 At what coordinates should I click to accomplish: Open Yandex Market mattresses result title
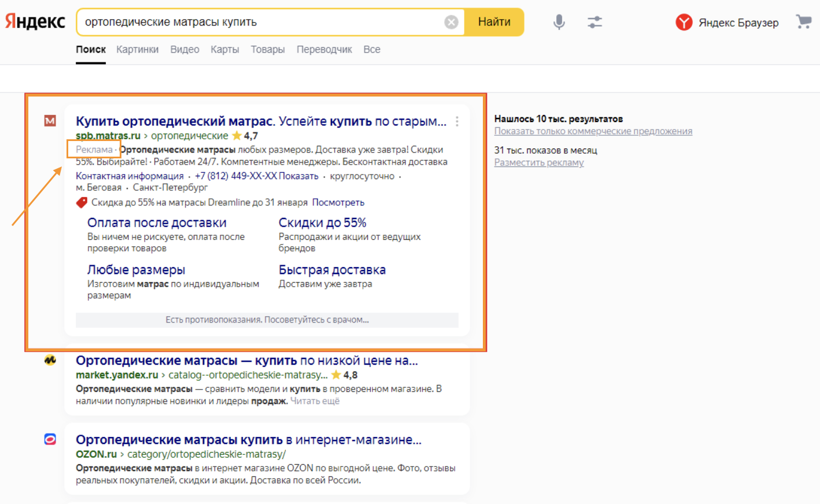[x=247, y=361]
